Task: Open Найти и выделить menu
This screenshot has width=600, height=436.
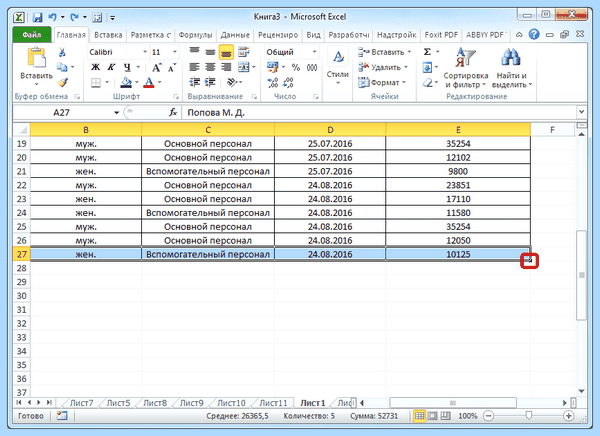Action: point(512,67)
